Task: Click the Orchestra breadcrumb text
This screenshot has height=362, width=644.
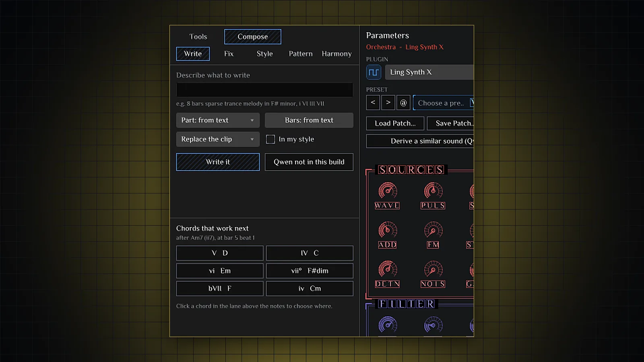Action: [x=381, y=47]
